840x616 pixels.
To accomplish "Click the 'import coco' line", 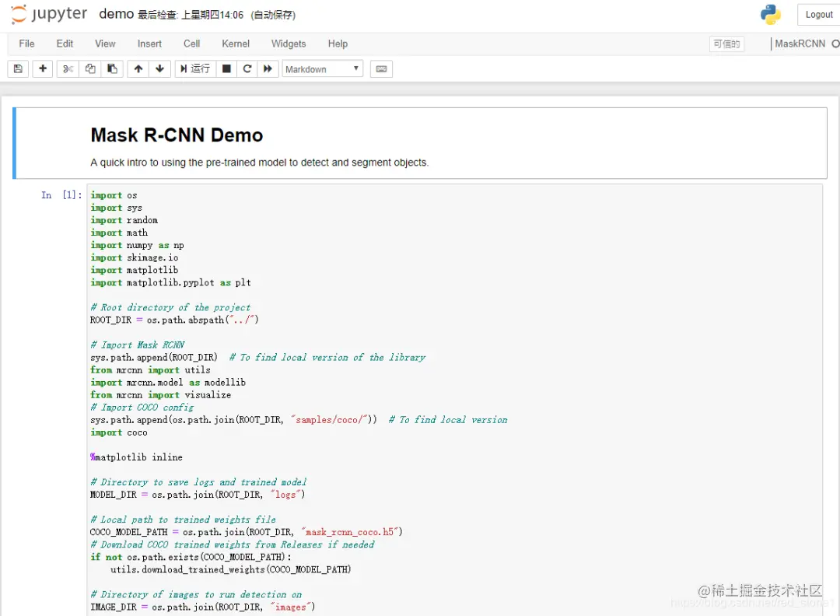I will click(x=119, y=432).
